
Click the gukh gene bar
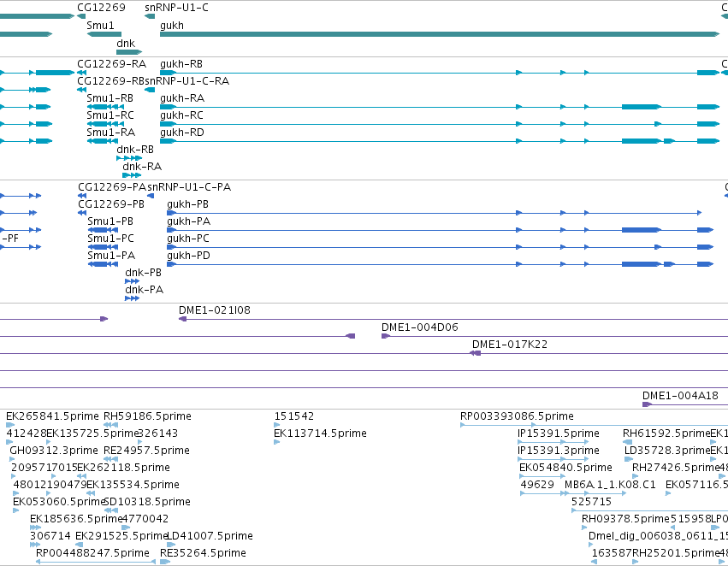pyautogui.click(x=440, y=34)
